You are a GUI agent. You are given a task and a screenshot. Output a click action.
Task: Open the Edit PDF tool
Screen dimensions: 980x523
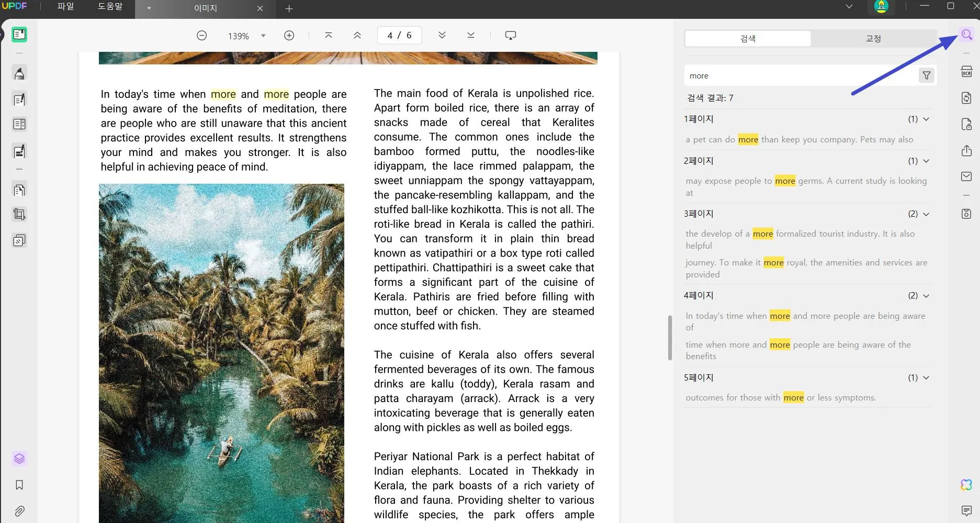click(x=19, y=99)
